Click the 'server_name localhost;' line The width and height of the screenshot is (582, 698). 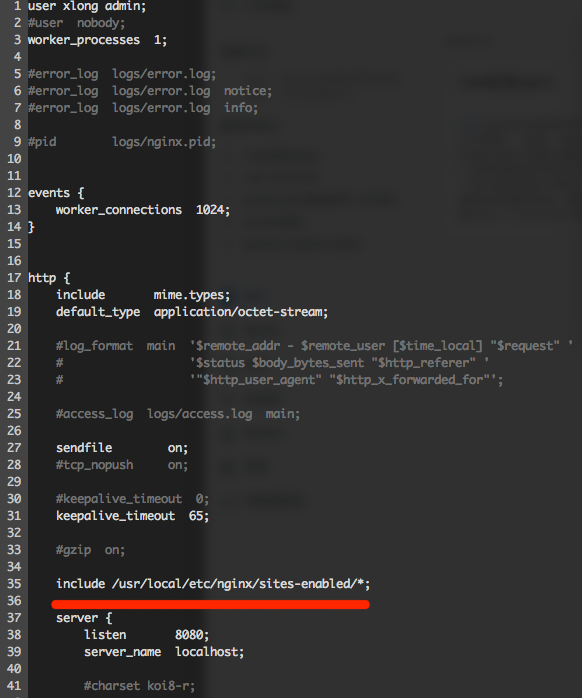coord(164,652)
